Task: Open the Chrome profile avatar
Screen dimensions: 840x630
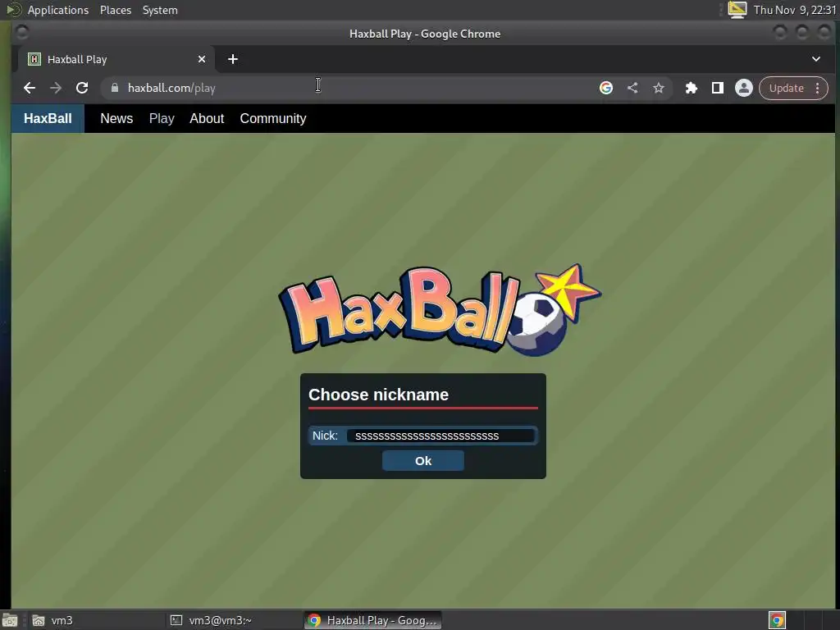Action: 743,88
